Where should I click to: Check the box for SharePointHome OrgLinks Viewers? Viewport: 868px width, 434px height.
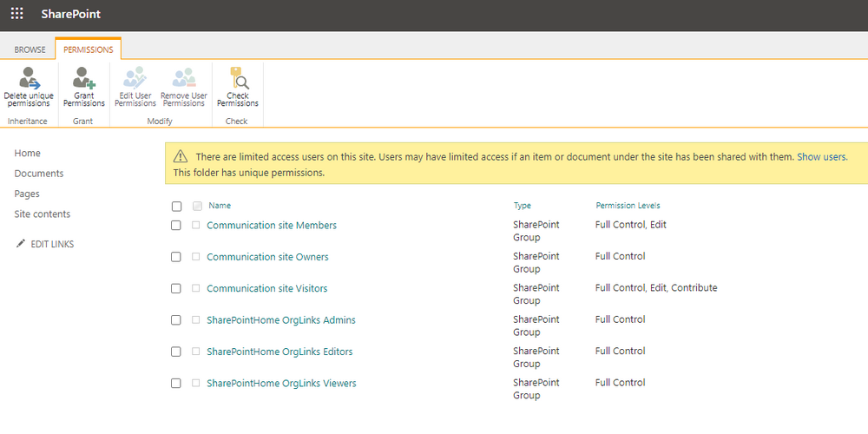coord(175,383)
